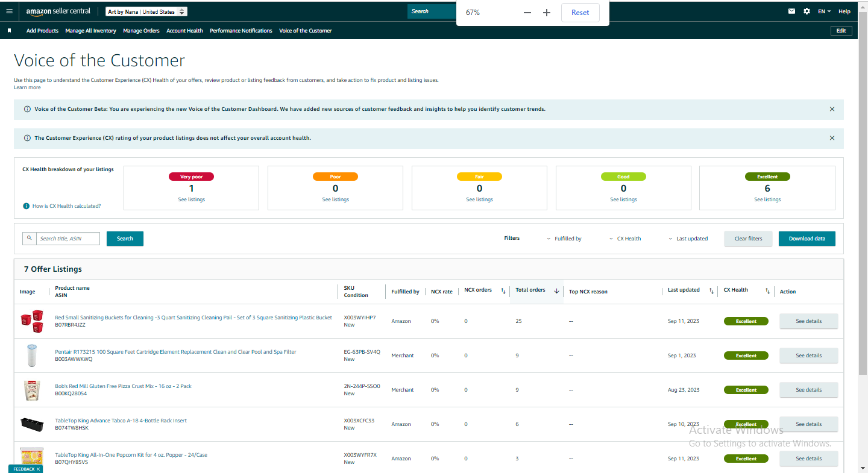Click the Bob's Red Mill pizza mix thumbnail
Image resolution: width=868 pixels, height=473 pixels.
tap(32, 390)
